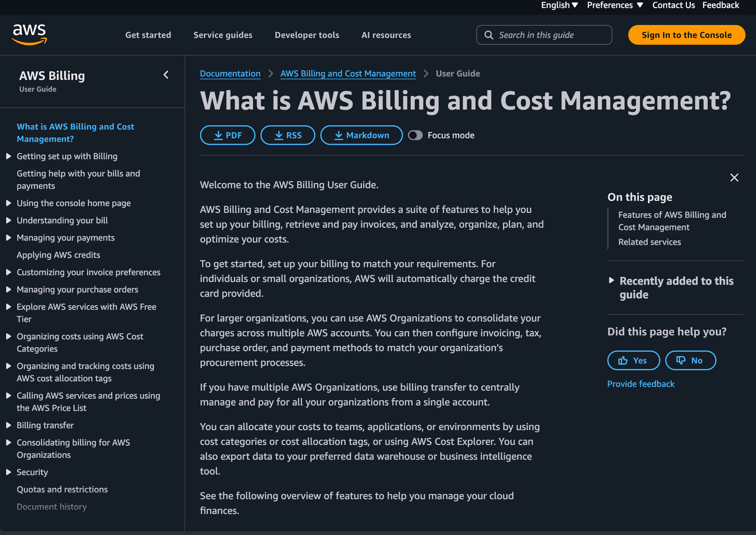Image resolution: width=756 pixels, height=535 pixels.
Task: Open the Preferences dropdown
Action: 615,5
